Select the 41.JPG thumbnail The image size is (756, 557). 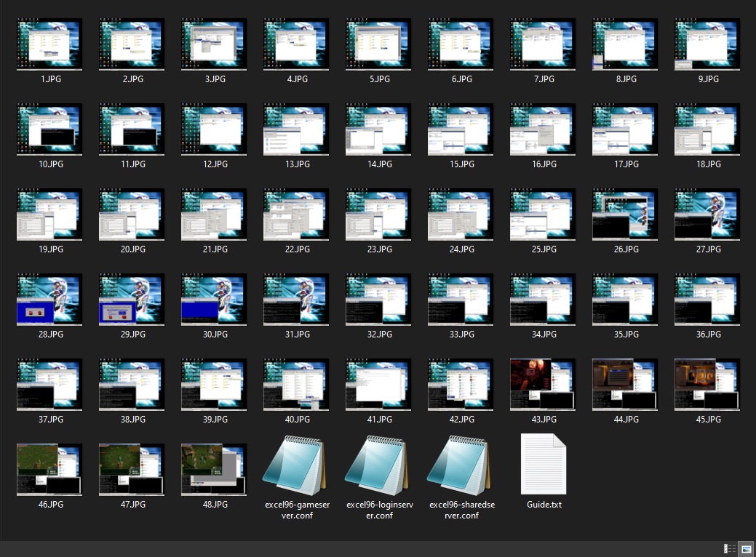tap(379, 385)
